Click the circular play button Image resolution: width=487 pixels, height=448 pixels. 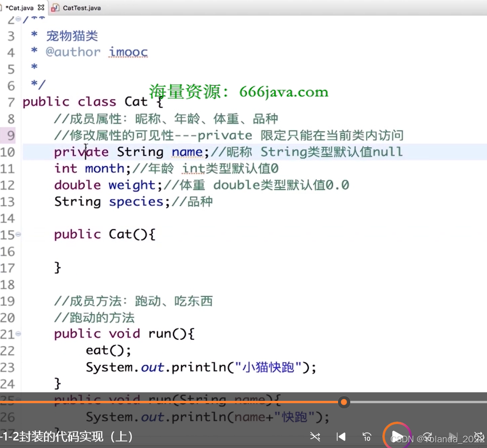click(396, 436)
